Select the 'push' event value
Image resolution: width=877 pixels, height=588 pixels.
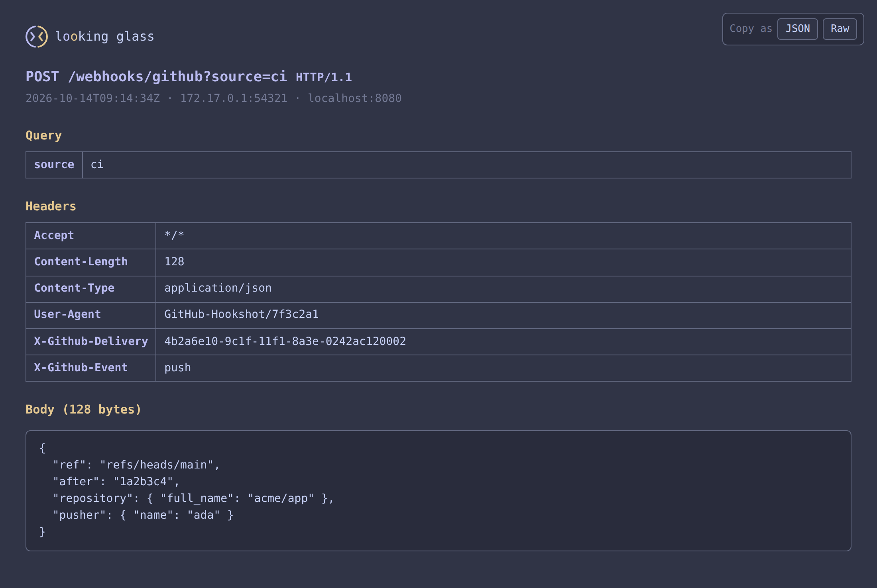click(x=503, y=368)
